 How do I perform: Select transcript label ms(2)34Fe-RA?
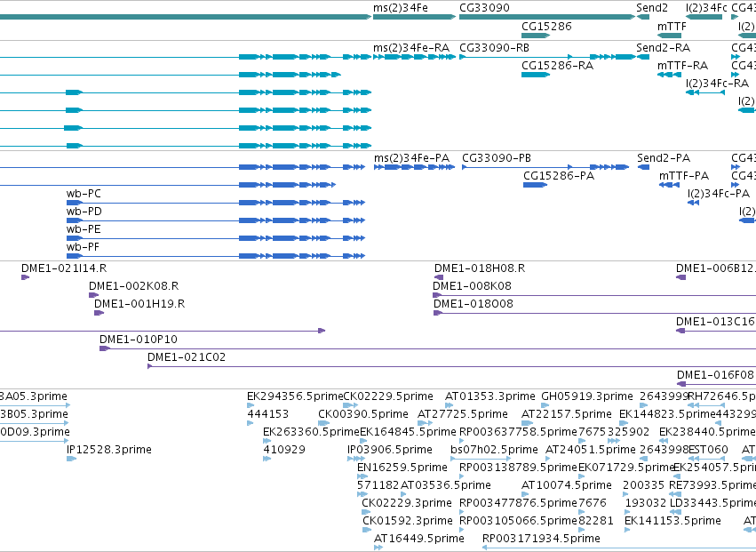[410, 48]
